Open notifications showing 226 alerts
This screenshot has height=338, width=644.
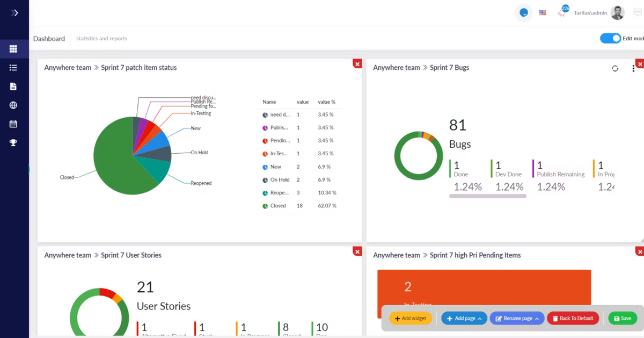click(x=562, y=12)
